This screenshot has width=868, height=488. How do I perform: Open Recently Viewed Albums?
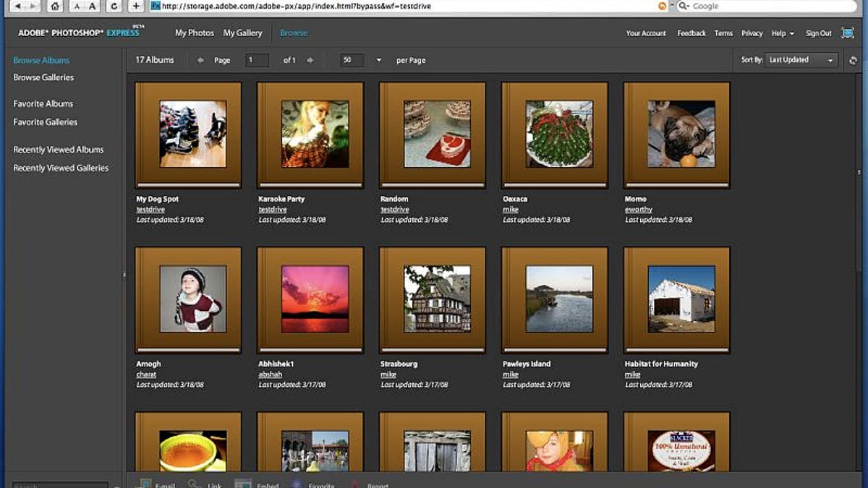(x=59, y=150)
